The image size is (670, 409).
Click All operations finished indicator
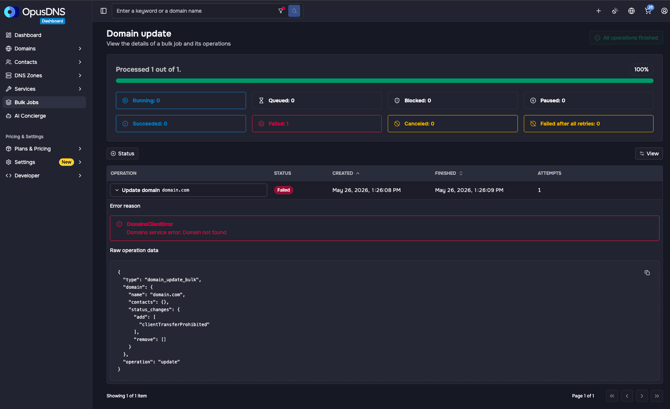(626, 38)
